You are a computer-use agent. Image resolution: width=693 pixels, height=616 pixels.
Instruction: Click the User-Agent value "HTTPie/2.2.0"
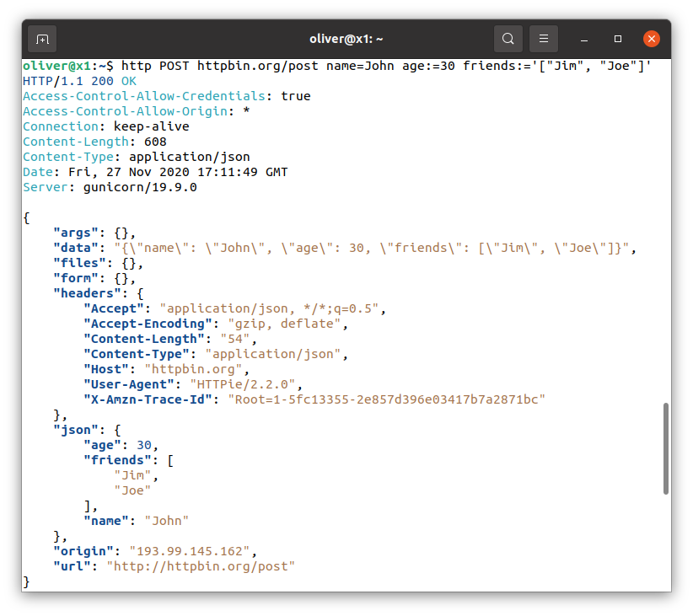point(242,384)
